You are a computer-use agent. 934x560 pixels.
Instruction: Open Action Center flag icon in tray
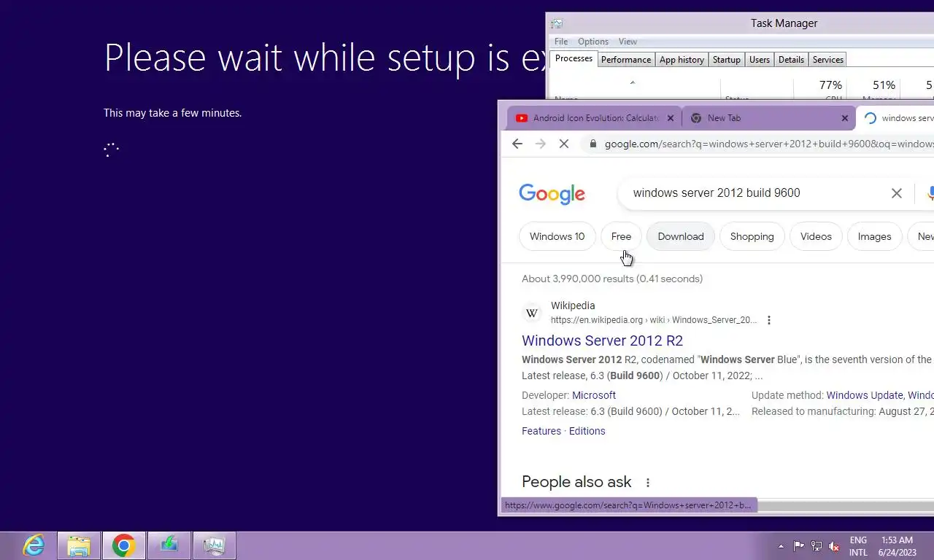tap(799, 546)
